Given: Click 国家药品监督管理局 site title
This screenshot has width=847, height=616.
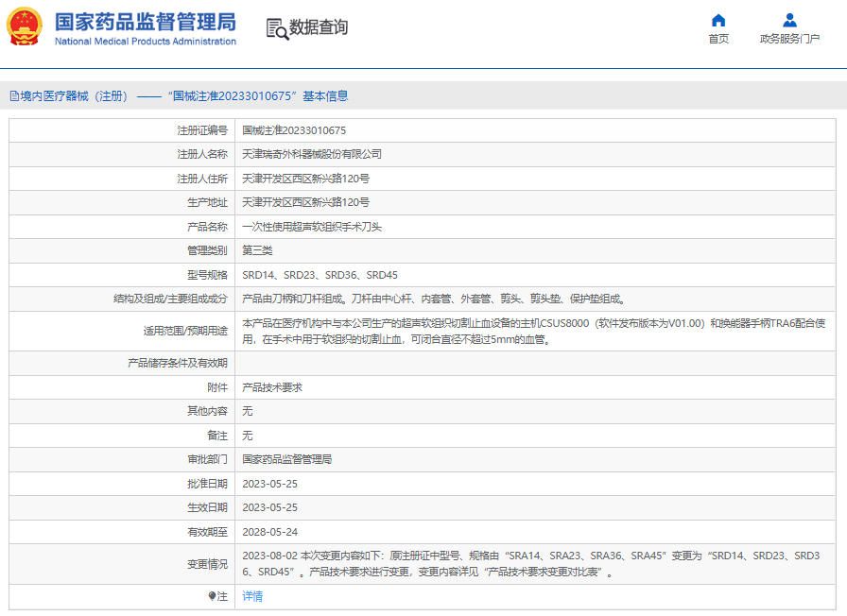Looking at the screenshot, I should coord(146,22).
